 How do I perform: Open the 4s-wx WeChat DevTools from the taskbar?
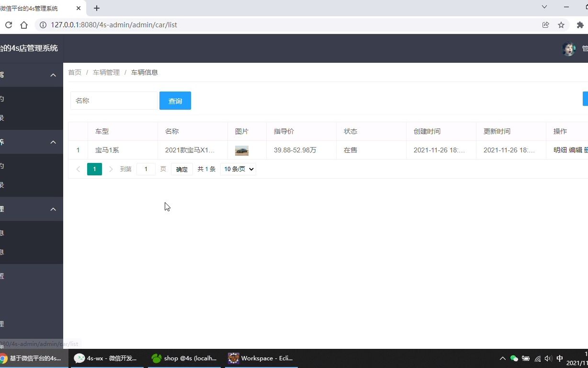[105, 358]
